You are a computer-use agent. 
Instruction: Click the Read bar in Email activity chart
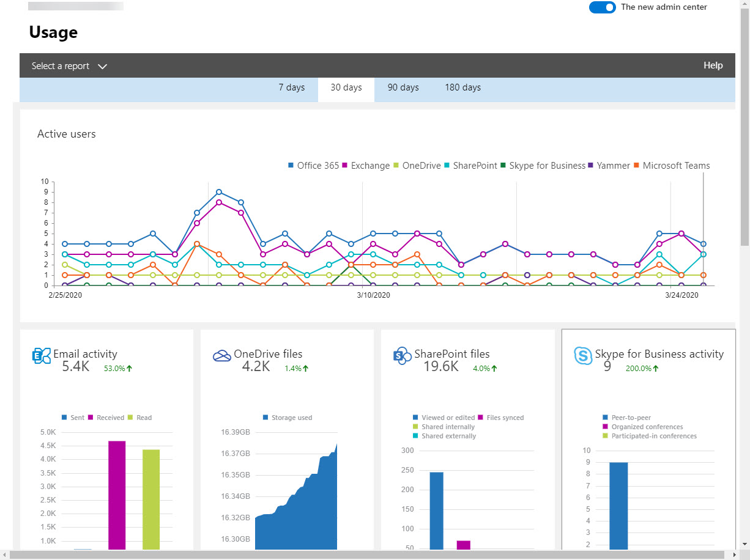click(x=151, y=499)
